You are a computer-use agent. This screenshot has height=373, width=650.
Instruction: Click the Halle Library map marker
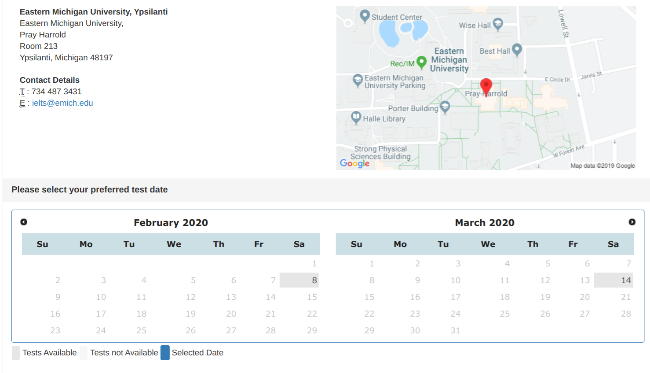coord(356,117)
